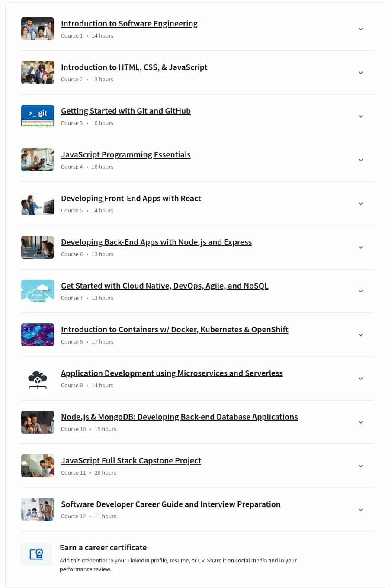
Task: Open Developing Back-End Apps with Node.js and Express
Action: click(x=156, y=242)
